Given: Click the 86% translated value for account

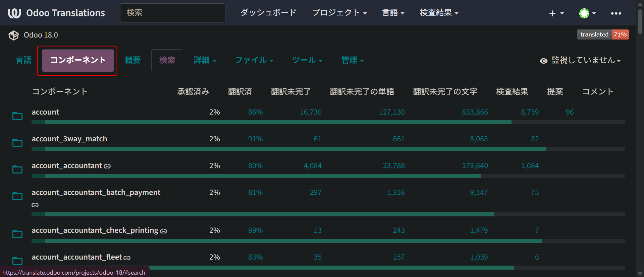Looking at the screenshot, I should [255, 112].
